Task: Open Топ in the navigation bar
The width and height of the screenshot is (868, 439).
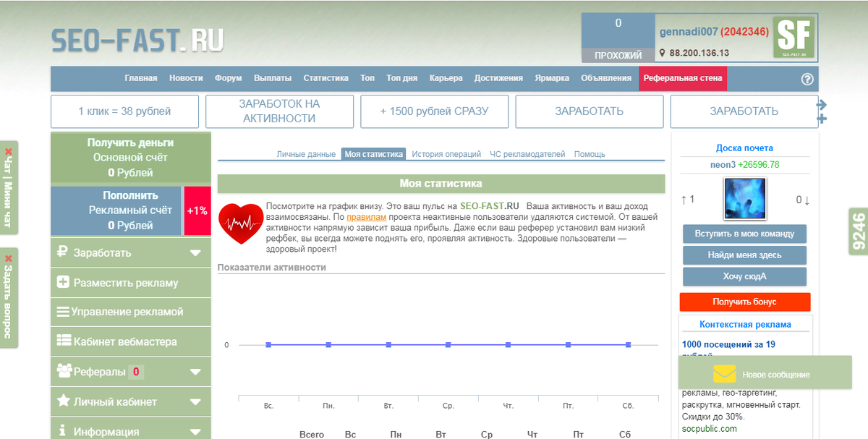Action: (367, 78)
